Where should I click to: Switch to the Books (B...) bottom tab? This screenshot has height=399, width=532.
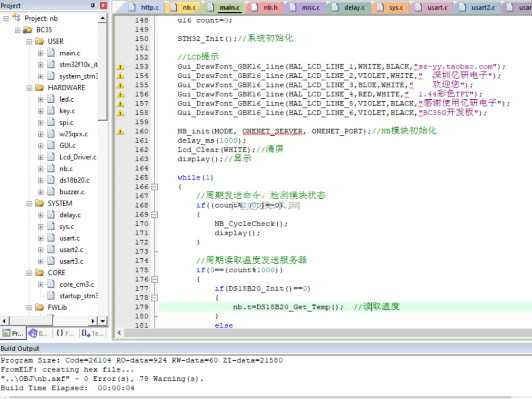(38, 333)
